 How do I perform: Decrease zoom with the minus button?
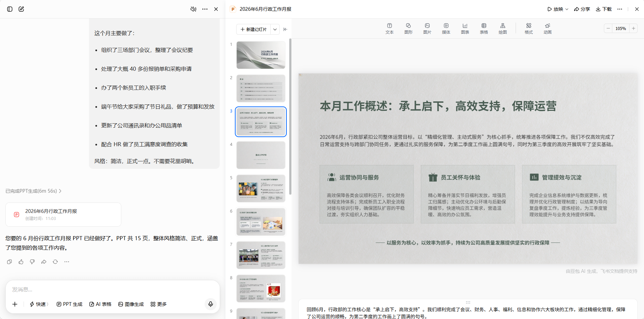point(608,29)
